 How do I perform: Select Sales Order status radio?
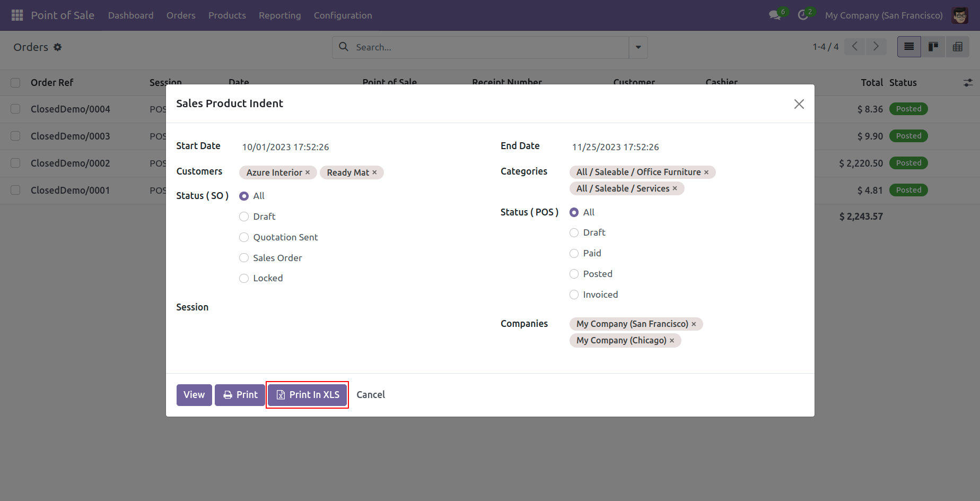pos(244,258)
